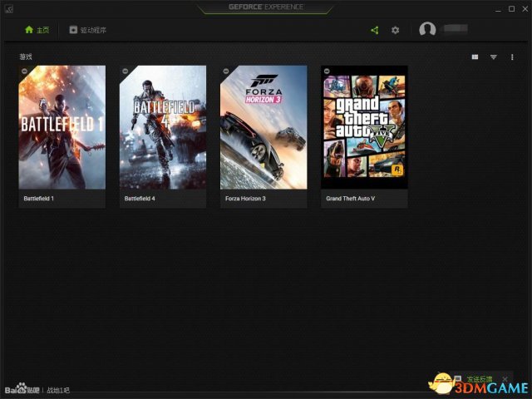Click the 游戏 section heading

pos(26,57)
